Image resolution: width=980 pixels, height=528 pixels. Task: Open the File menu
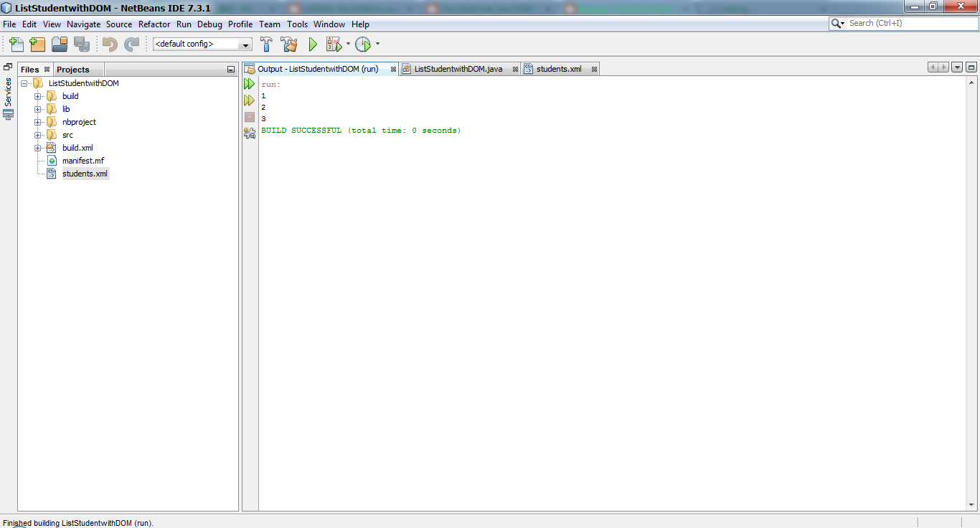(x=9, y=24)
